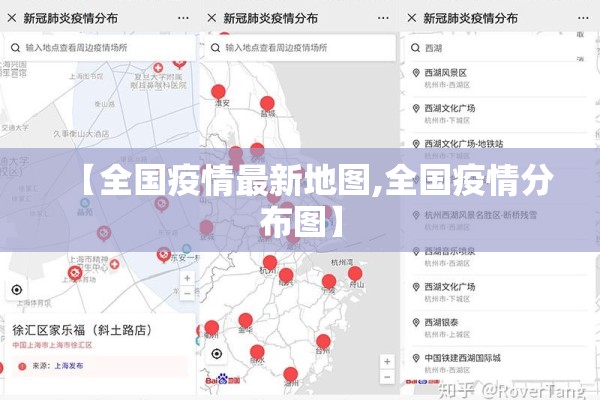The image size is (600, 400).
Task: Choose 西湖银泰 from search results
Action: [x=497, y=328]
